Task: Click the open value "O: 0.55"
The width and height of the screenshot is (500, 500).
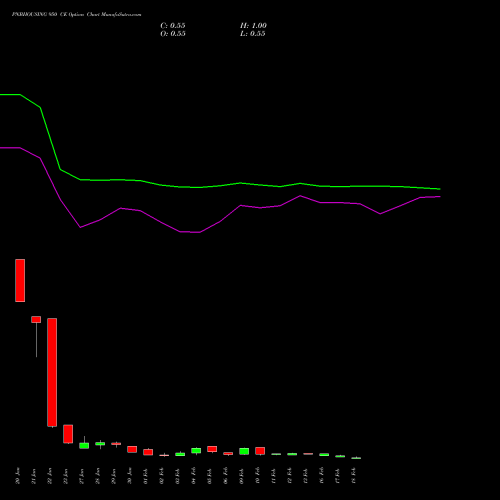Action: click(x=173, y=34)
